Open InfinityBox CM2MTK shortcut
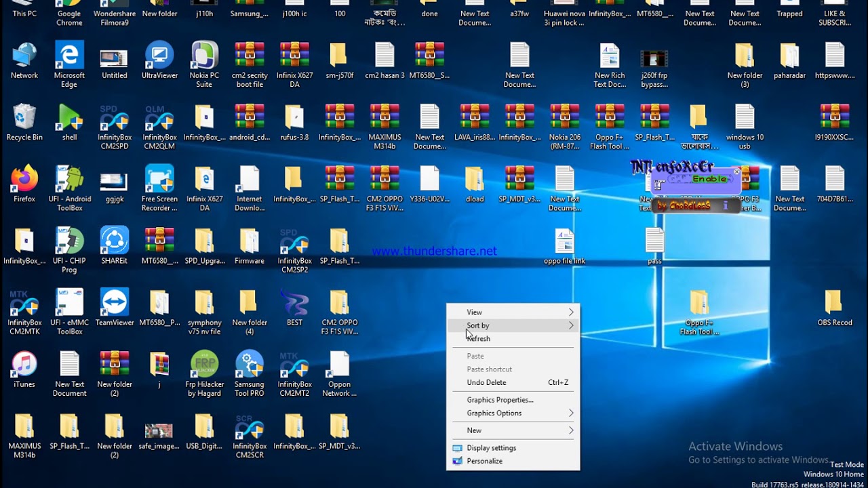This screenshot has height=488, width=868. click(x=24, y=302)
